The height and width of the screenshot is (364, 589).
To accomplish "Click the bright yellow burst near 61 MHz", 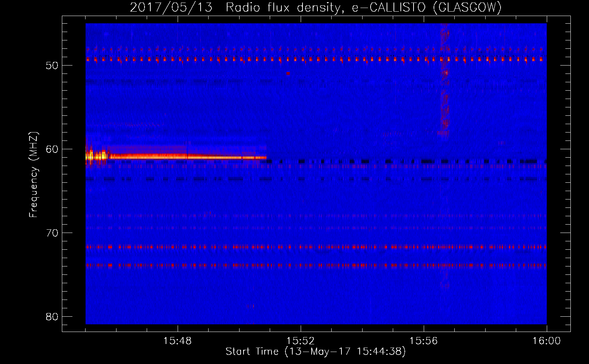I will click(96, 157).
